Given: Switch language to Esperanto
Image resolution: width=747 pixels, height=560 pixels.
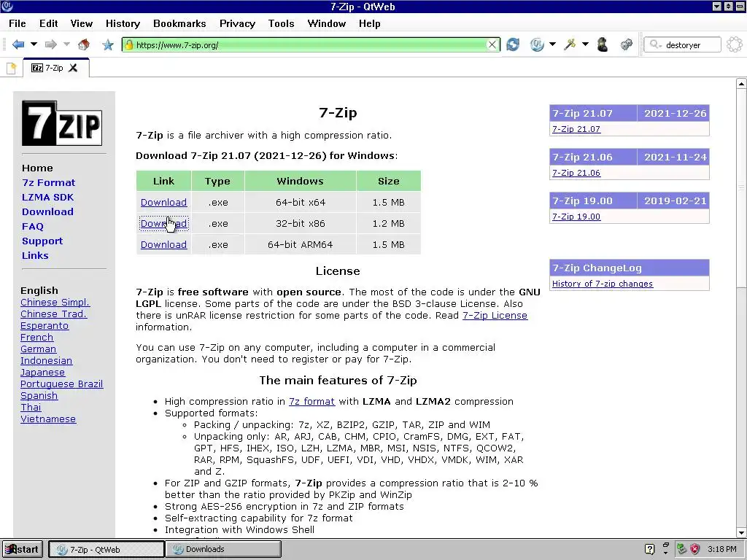Looking at the screenshot, I should click(x=44, y=326).
